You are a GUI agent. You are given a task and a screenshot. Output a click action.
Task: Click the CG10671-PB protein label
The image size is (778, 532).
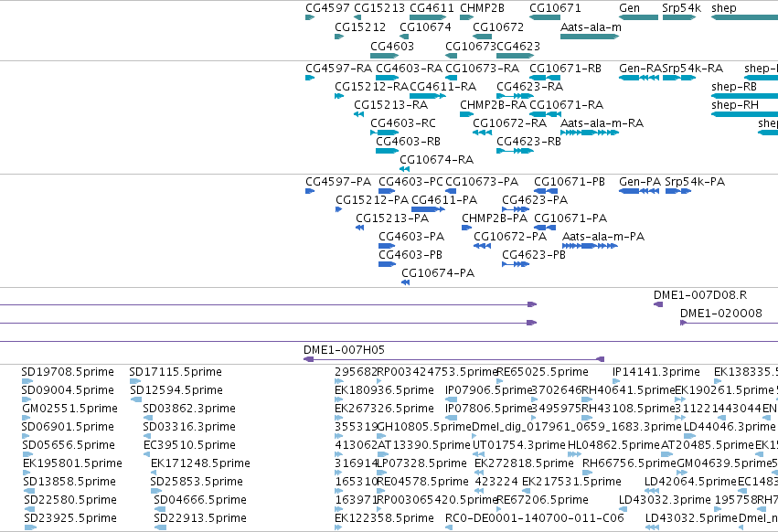pyautogui.click(x=570, y=182)
